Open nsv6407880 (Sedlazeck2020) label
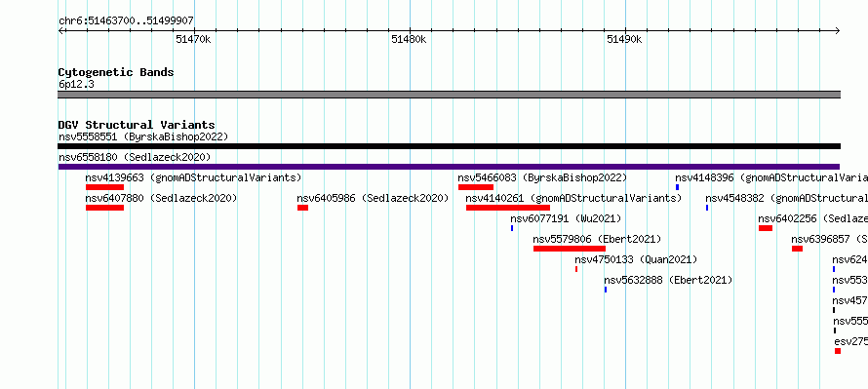 (161, 198)
